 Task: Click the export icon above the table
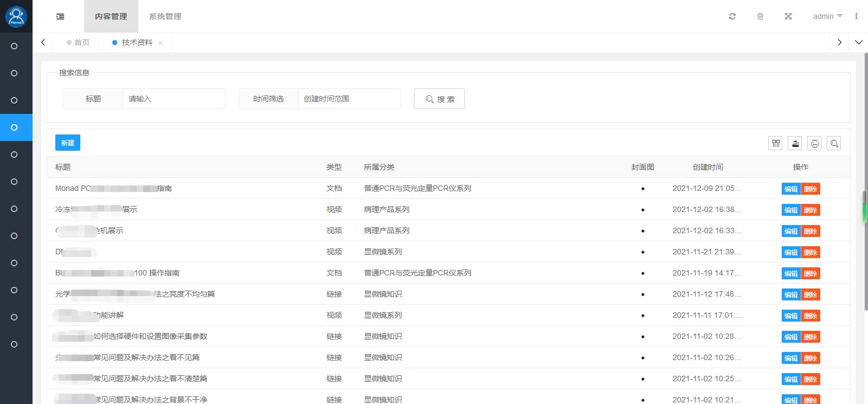pyautogui.click(x=795, y=143)
